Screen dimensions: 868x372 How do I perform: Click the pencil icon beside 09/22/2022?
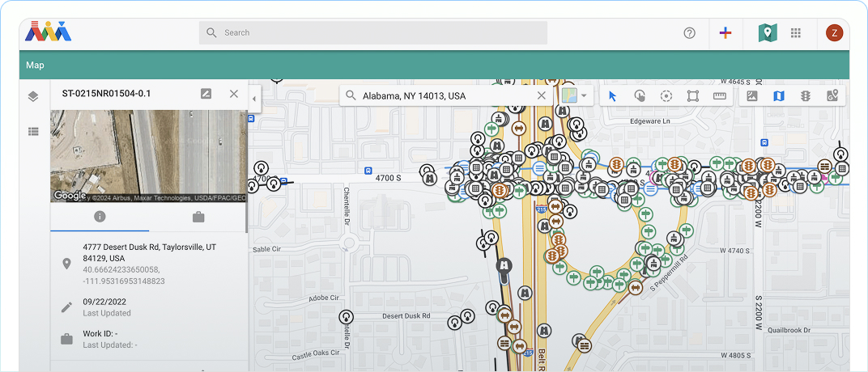[66, 306]
